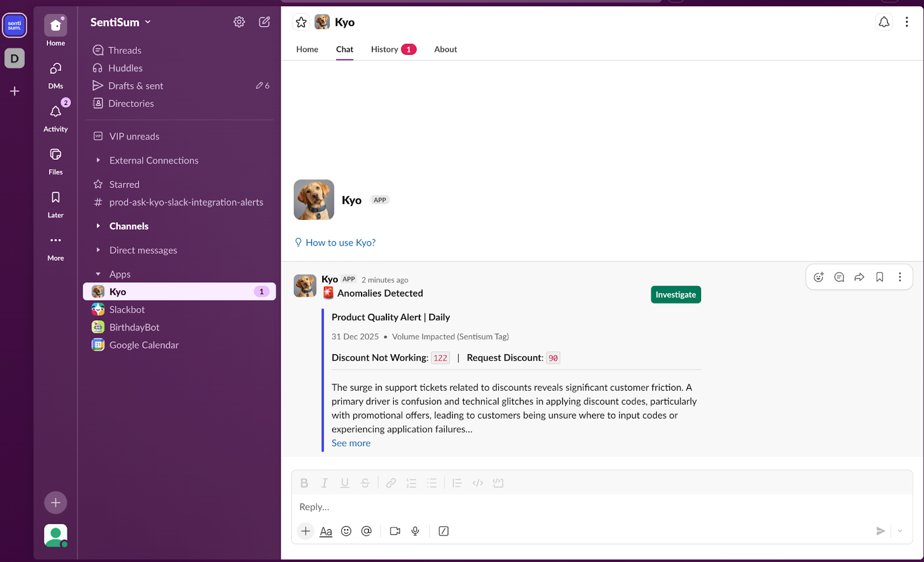Click in the Reply message field

coord(602,507)
